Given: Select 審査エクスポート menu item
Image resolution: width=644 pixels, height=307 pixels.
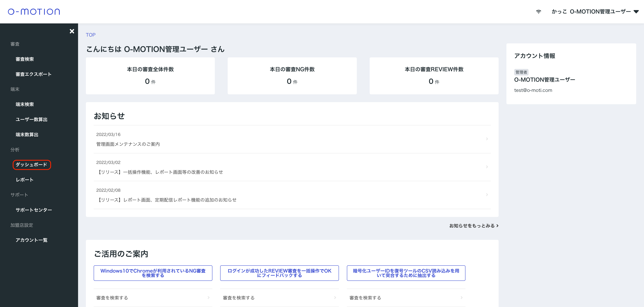Looking at the screenshot, I should click(x=34, y=74).
